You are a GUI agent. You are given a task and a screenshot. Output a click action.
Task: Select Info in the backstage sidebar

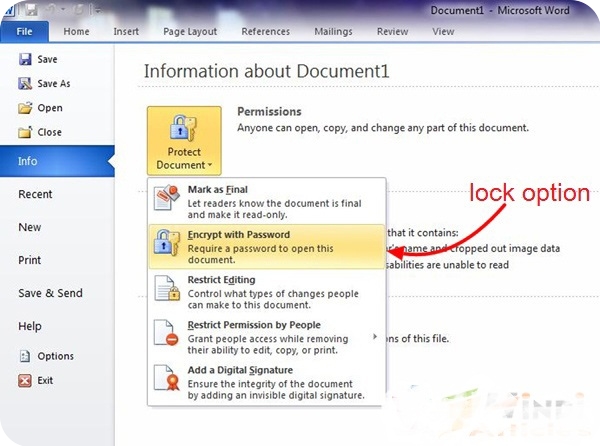[57, 161]
